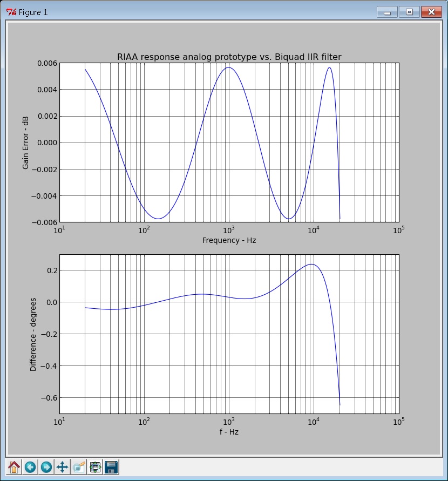Click the "Difference - degrees" axis label
The height and width of the screenshot is (481, 448).
point(33,334)
